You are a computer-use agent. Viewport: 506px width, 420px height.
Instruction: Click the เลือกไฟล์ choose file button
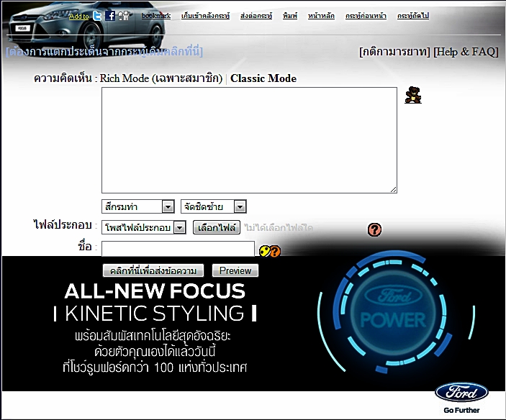[x=217, y=227]
